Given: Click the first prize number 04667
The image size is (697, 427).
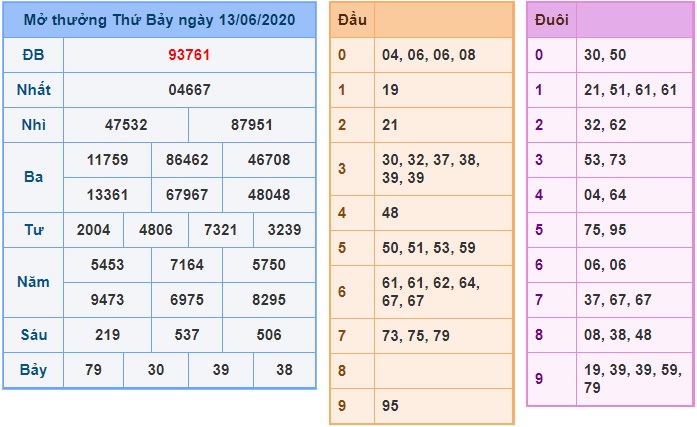Looking at the screenshot, I should [x=189, y=90].
